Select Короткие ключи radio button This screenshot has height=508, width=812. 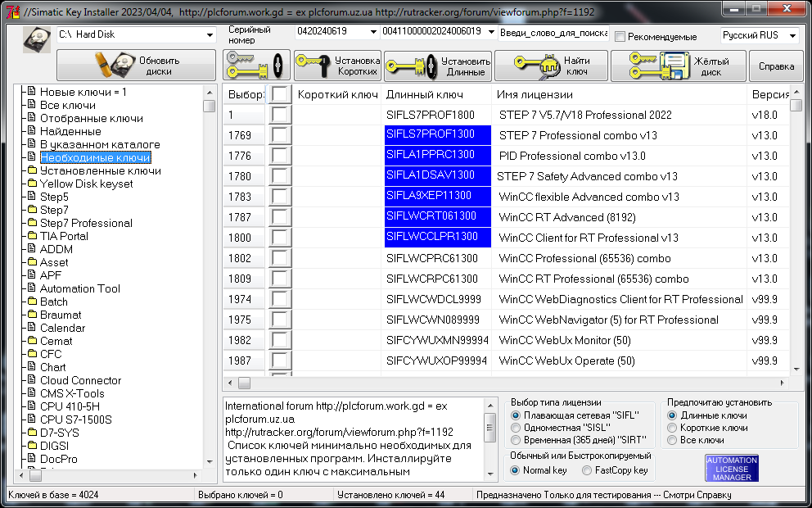[x=672, y=428]
